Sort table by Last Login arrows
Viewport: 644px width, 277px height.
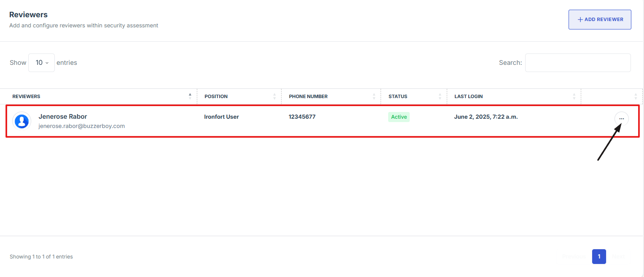coord(574,96)
